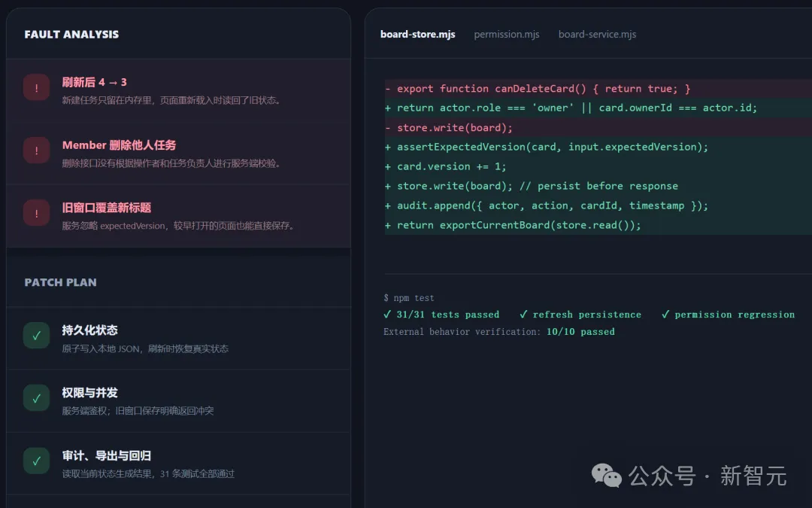The height and width of the screenshot is (508, 812).
Task: Select the 刷新后 4 → 3 fault title
Action: click(x=94, y=82)
